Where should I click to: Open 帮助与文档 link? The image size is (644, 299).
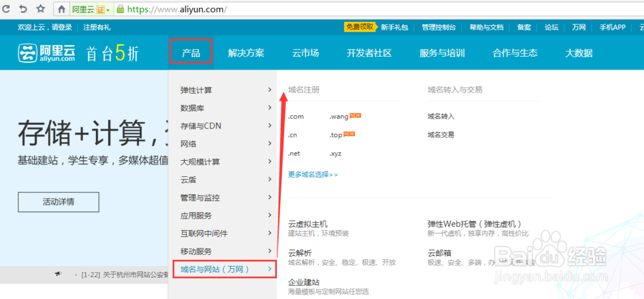[x=487, y=28]
